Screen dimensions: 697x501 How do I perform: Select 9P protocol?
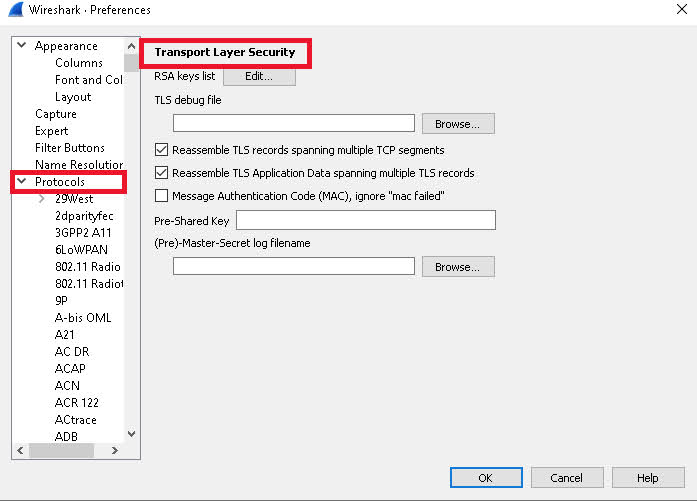[x=61, y=301]
